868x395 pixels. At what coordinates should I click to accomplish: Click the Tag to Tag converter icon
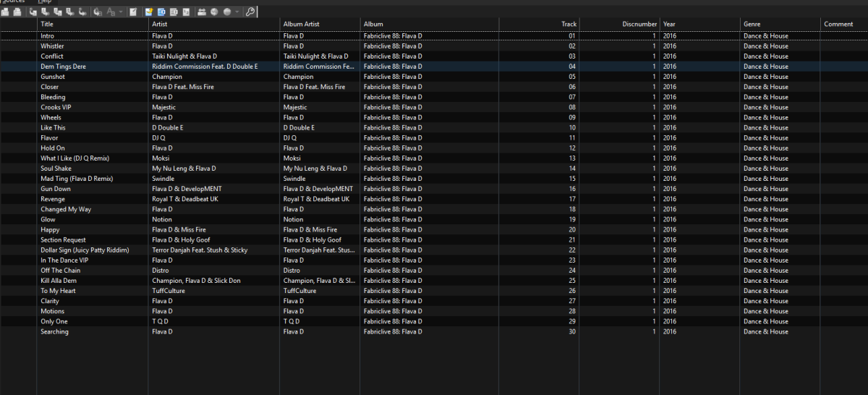point(82,12)
